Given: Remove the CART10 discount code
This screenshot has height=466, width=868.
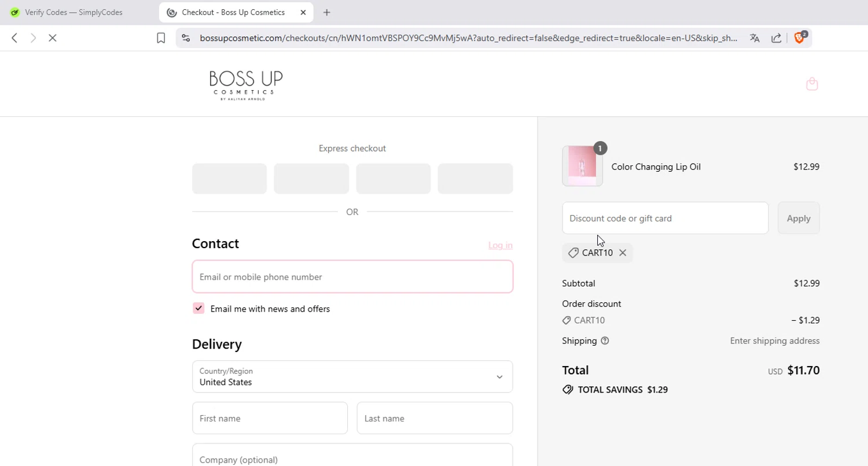Looking at the screenshot, I should point(623,253).
